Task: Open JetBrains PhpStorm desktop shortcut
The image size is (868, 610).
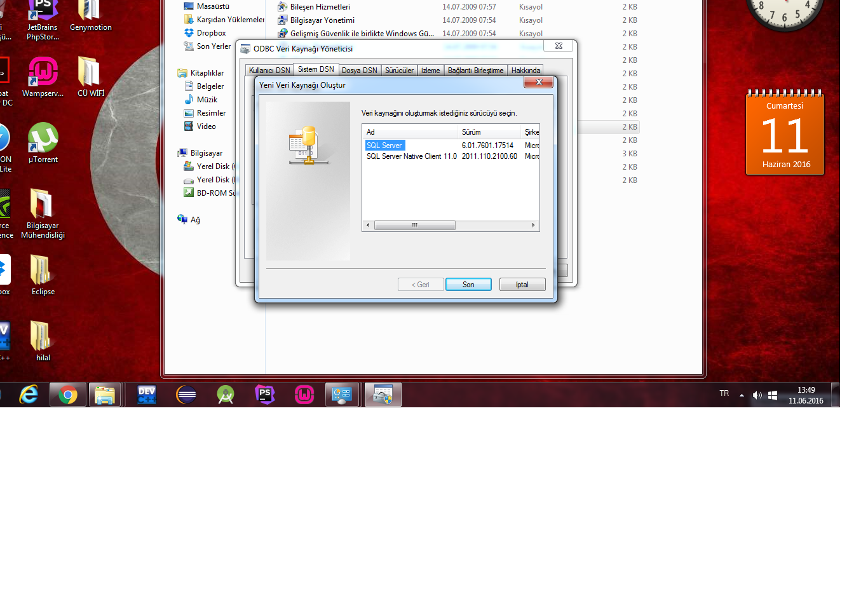Action: pos(43,21)
